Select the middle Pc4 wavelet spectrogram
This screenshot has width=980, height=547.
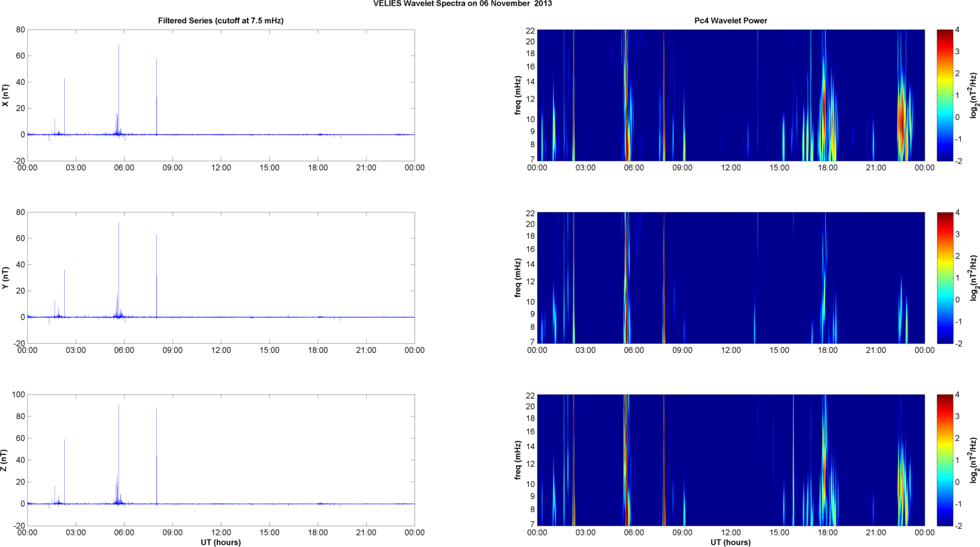(x=731, y=278)
